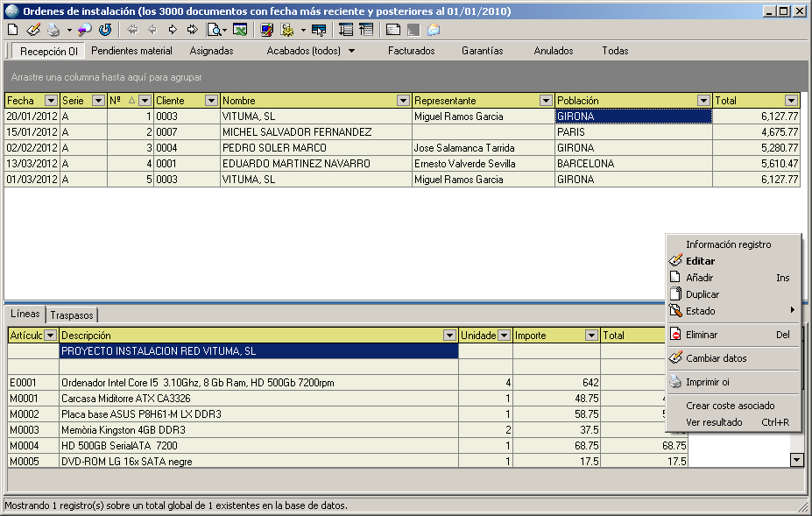Screen dimensions: 812x516
Task: Open the Población column filter dropdown
Action: click(703, 101)
